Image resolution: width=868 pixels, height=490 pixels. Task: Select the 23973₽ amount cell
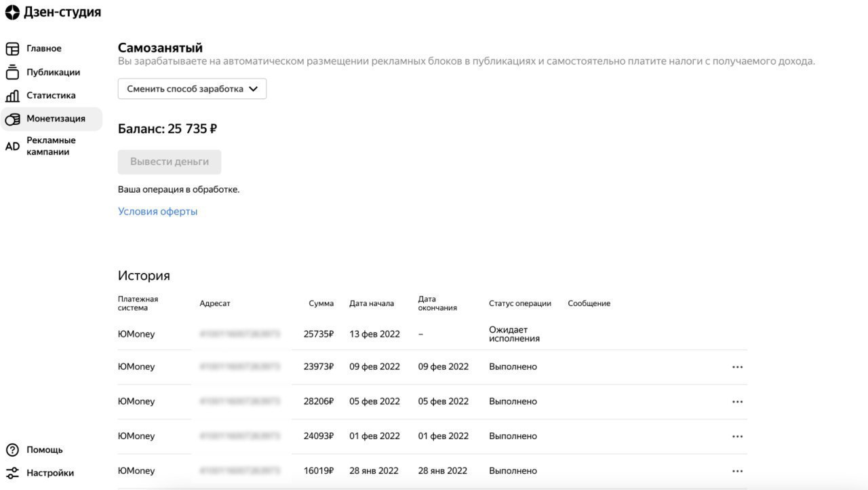(x=319, y=366)
